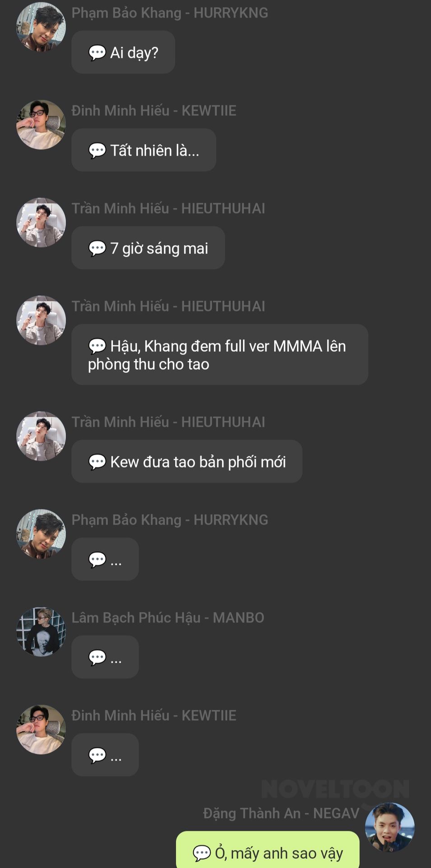
Task: Tap the avatar next to "Tất nhiên là..."
Action: tap(41, 125)
